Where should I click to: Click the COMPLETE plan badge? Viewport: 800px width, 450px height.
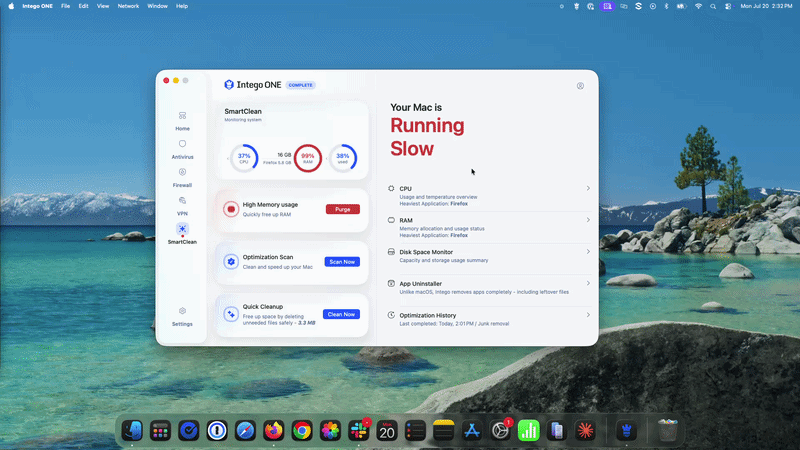pos(301,85)
